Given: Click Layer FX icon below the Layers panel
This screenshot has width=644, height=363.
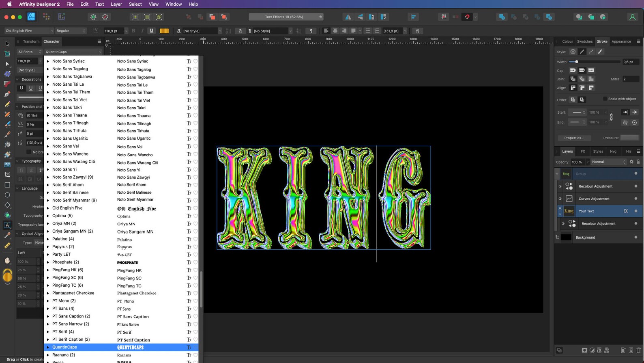Looking at the screenshot, I should [x=599, y=350].
